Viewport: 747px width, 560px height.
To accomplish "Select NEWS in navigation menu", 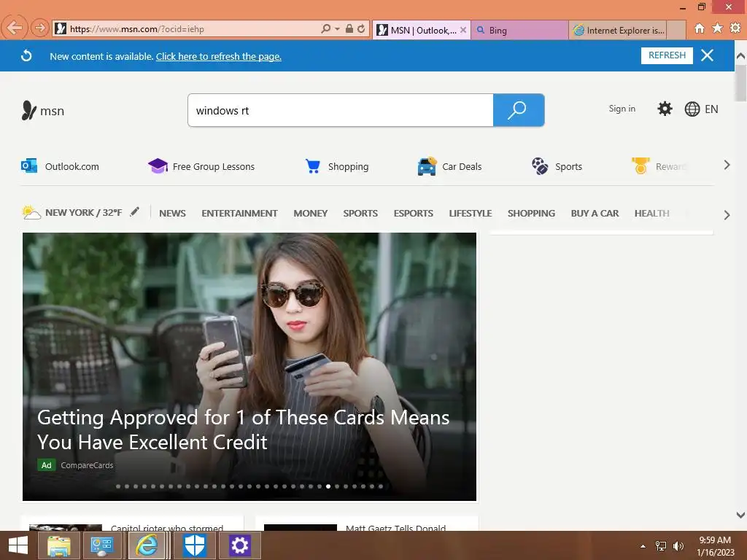I will click(172, 214).
